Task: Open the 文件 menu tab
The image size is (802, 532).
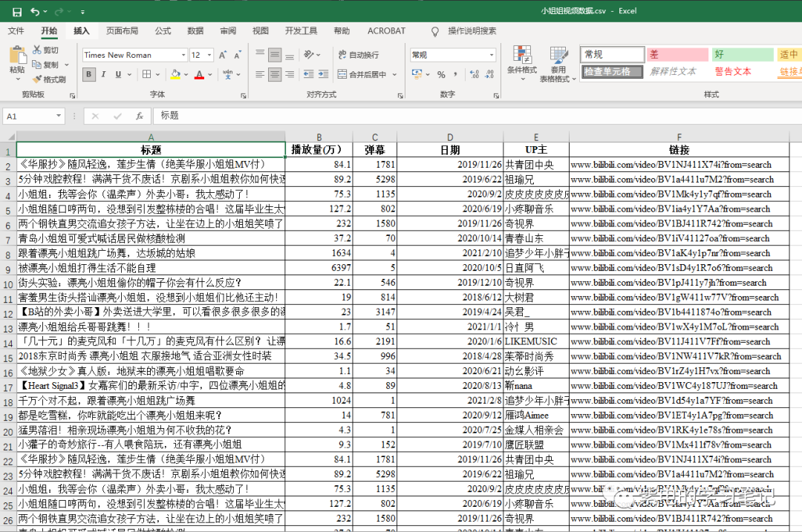Action: pyautogui.click(x=16, y=30)
